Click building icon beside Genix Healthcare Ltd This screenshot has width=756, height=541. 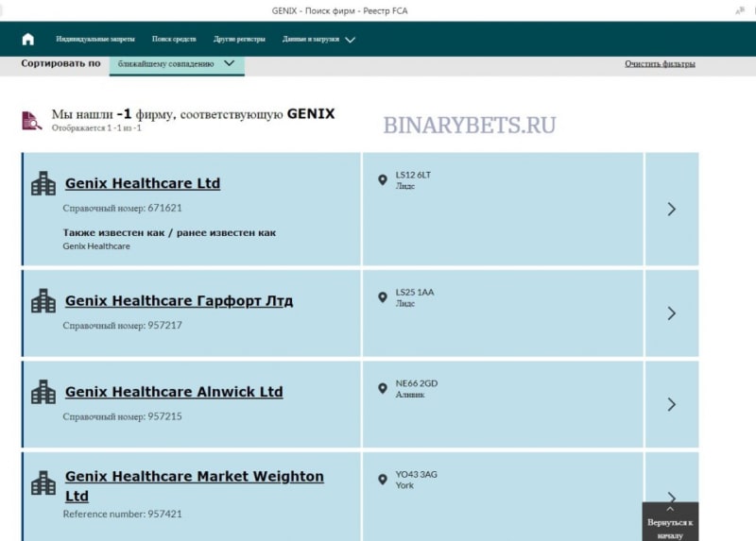coord(43,183)
